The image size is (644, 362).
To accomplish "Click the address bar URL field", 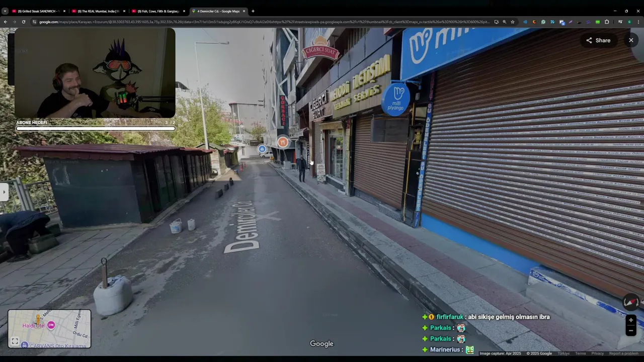I will 264,22.
